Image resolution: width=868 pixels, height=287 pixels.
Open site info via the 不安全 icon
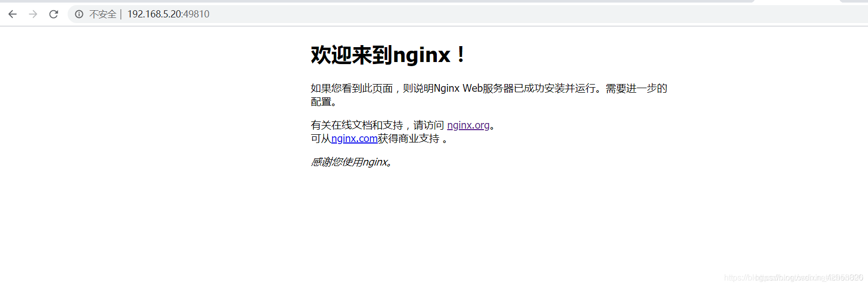tap(79, 14)
